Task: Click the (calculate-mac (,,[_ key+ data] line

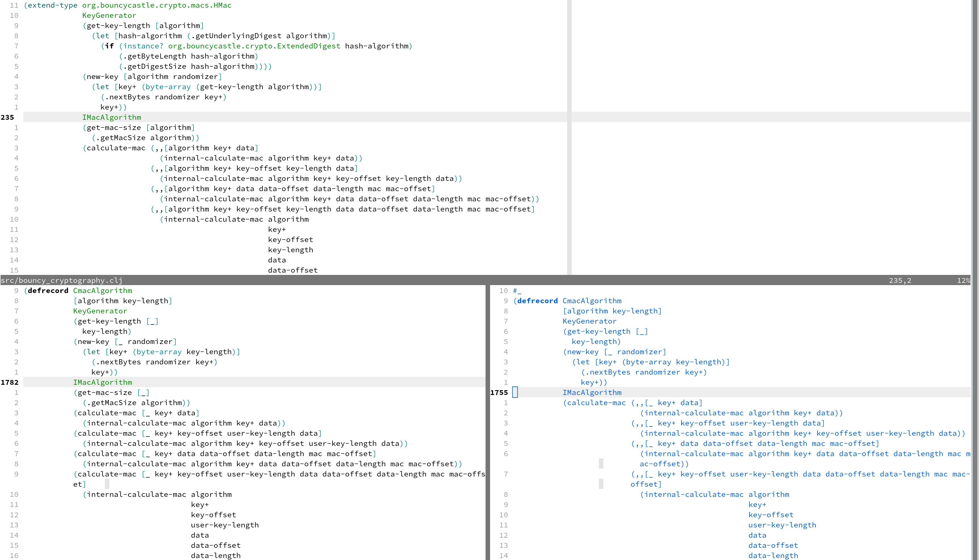Action: (633, 403)
